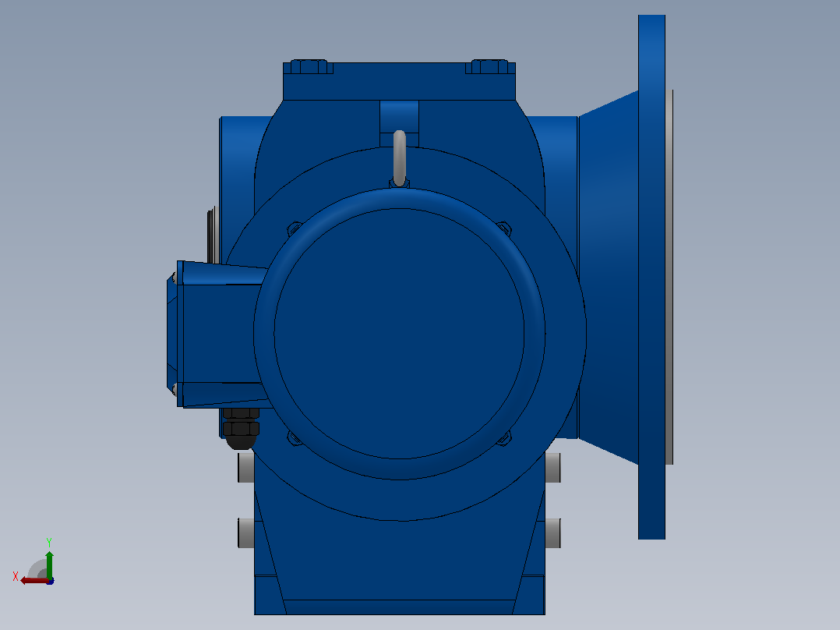
Task: Select the gearbox base foot at the bottom
Action: [399, 595]
